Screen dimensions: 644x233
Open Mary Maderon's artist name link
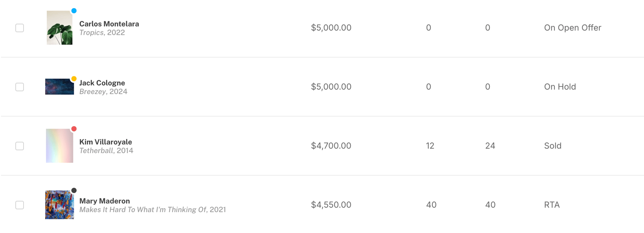104,201
